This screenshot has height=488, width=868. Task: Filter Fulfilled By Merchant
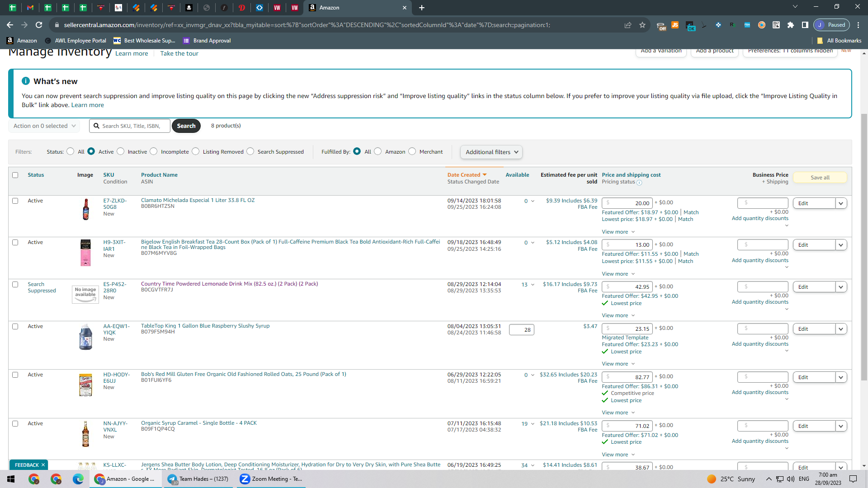[412, 151]
